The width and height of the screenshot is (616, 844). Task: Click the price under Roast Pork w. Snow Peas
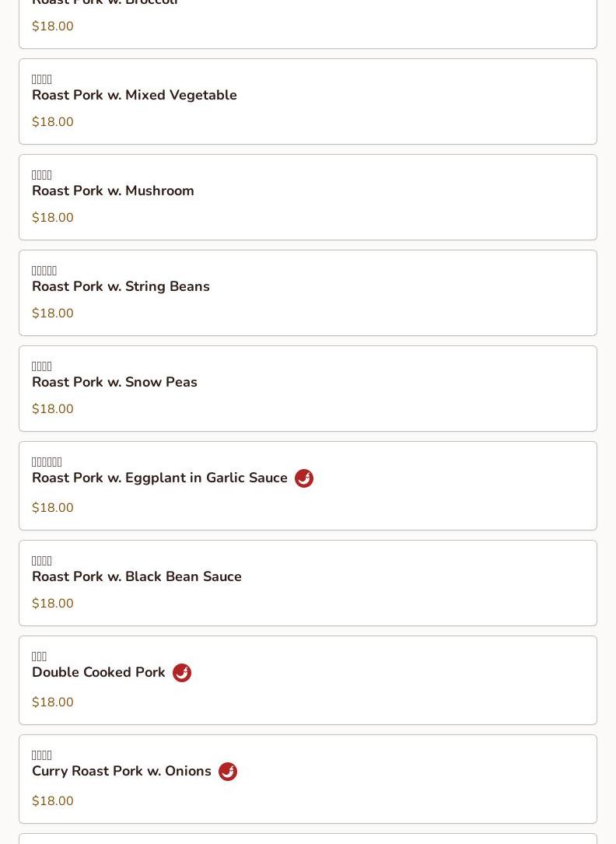(53, 409)
